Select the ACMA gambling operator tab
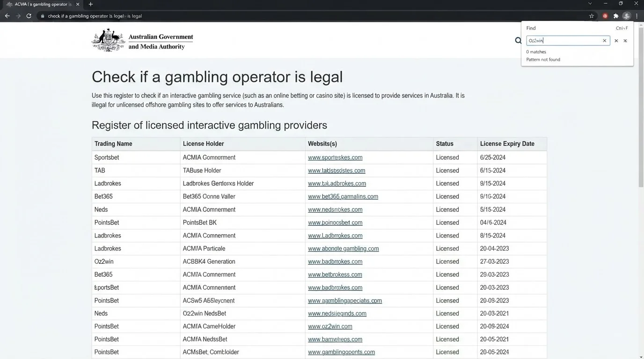Screen dimensions: 644x359 tap(42, 4)
